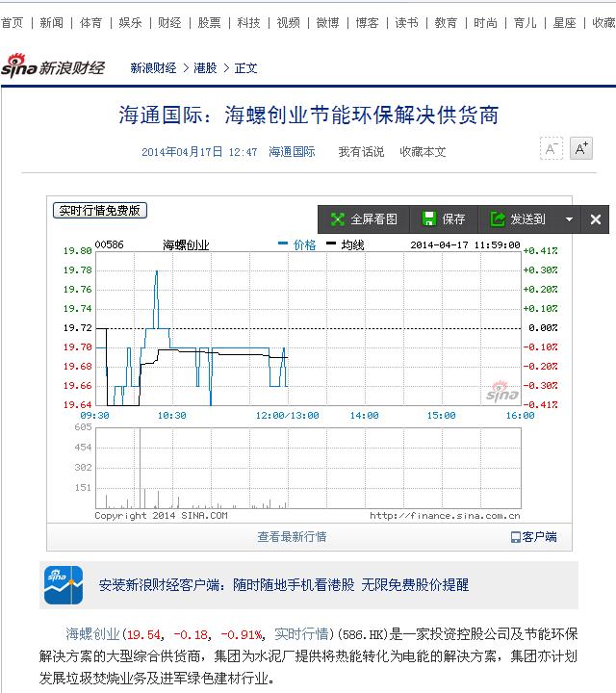Decrease font size with A- button
Viewport: 616px width, 693px height.
click(x=552, y=148)
